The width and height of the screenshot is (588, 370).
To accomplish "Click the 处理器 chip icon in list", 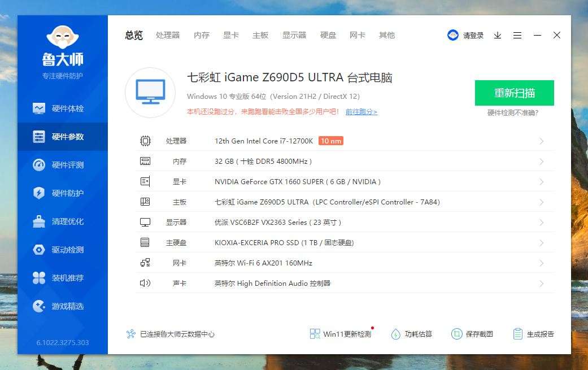I will click(145, 141).
